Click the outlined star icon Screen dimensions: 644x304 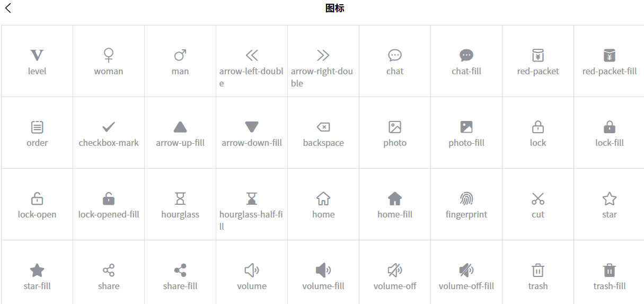pos(610,198)
